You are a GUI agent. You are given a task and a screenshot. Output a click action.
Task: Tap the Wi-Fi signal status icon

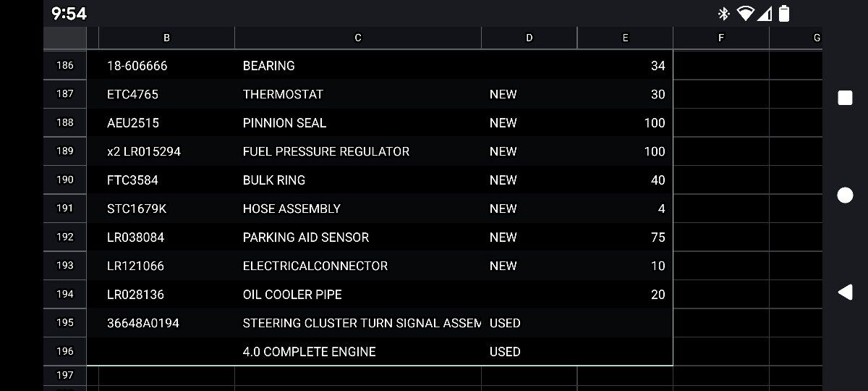click(744, 13)
